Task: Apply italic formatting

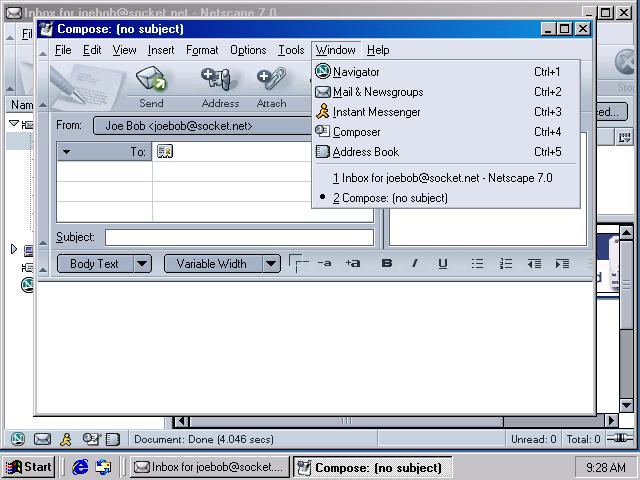Action: pyautogui.click(x=415, y=263)
